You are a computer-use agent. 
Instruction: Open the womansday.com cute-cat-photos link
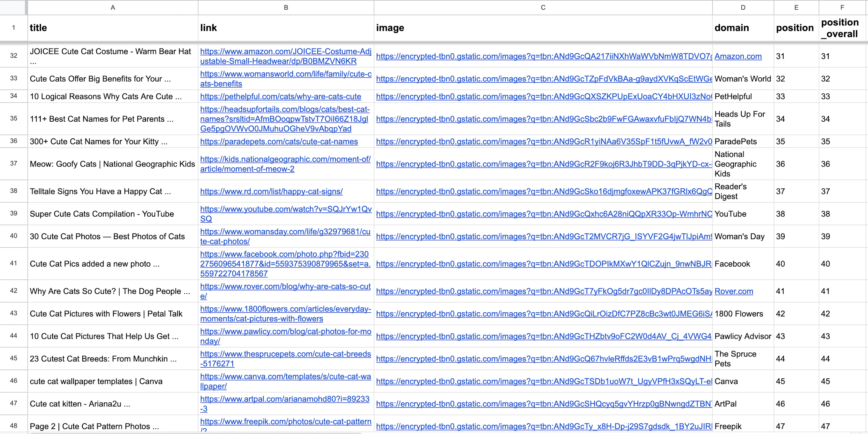pyautogui.click(x=285, y=236)
